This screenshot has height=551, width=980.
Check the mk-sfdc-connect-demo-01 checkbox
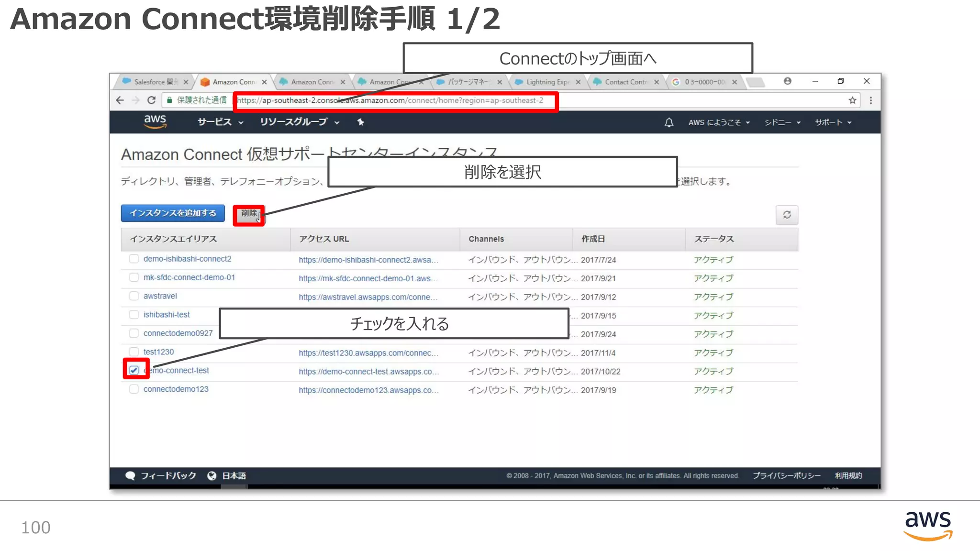pyautogui.click(x=134, y=277)
